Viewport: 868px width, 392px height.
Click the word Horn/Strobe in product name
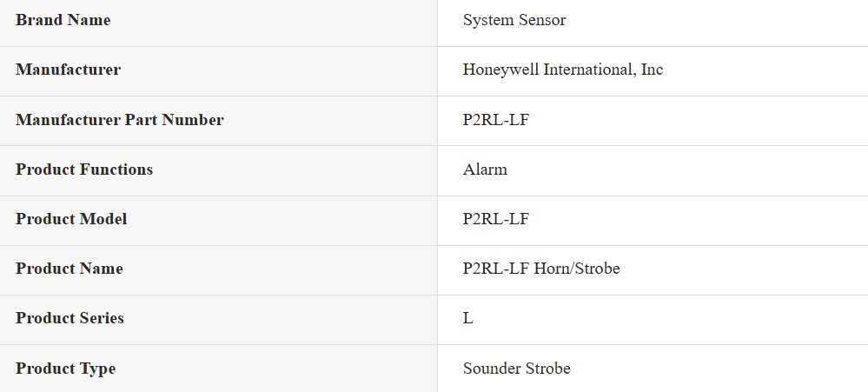point(577,269)
